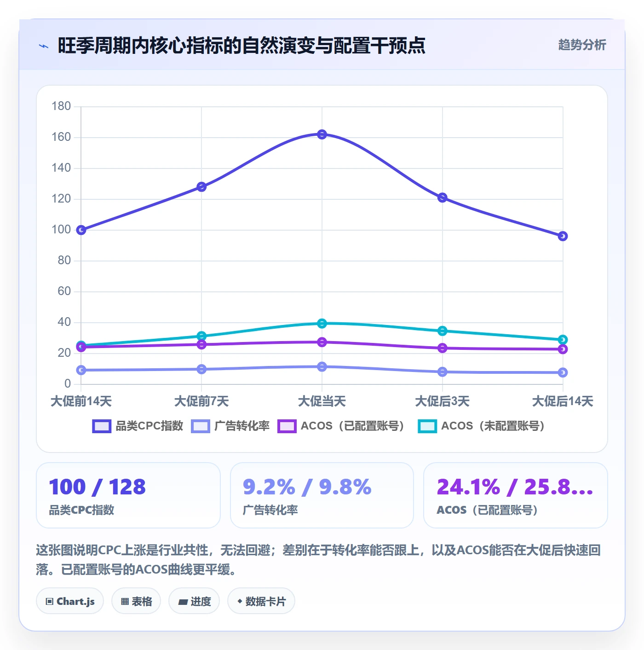Select CPC index point at 大促后14天
This screenshot has height=650, width=644.
[x=563, y=236]
